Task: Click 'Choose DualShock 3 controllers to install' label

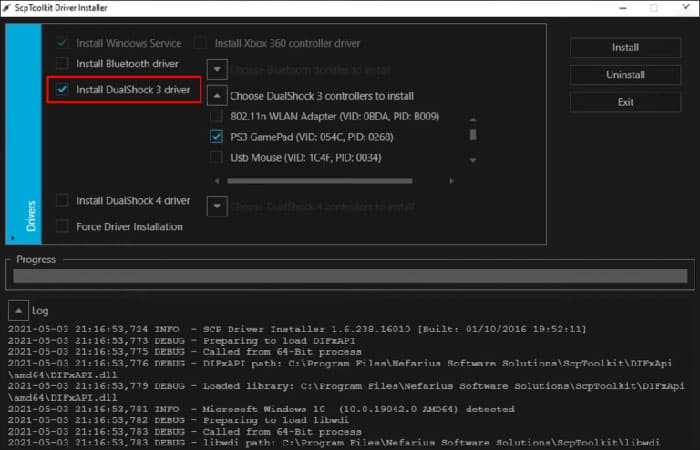Action: tap(322, 96)
